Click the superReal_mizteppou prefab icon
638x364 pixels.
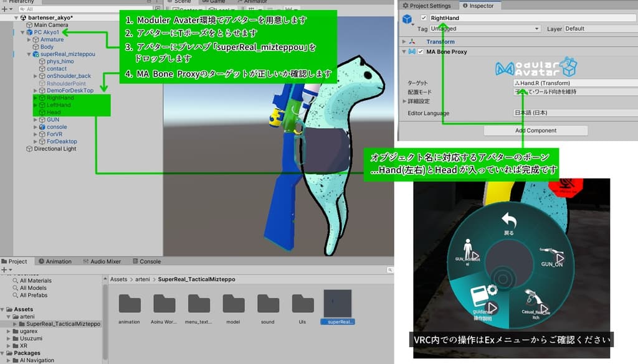point(36,54)
